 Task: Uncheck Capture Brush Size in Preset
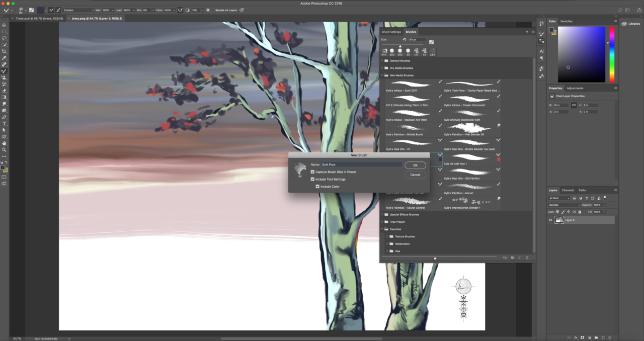click(312, 172)
